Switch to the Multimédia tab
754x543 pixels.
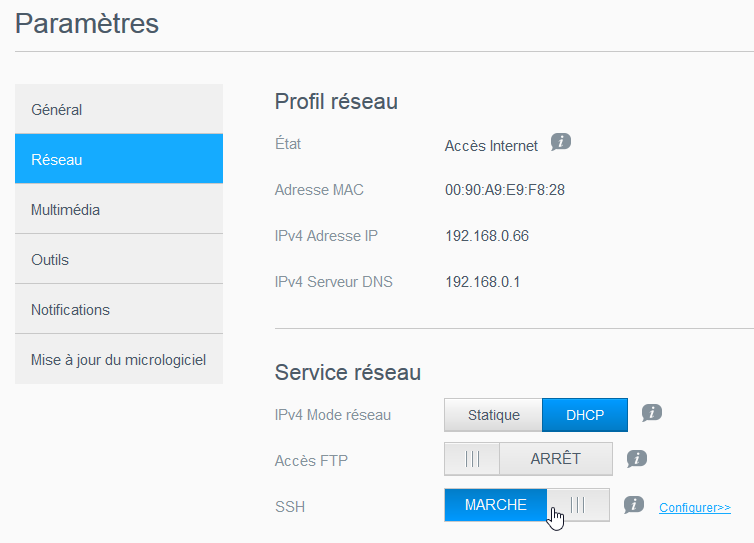click(118, 209)
